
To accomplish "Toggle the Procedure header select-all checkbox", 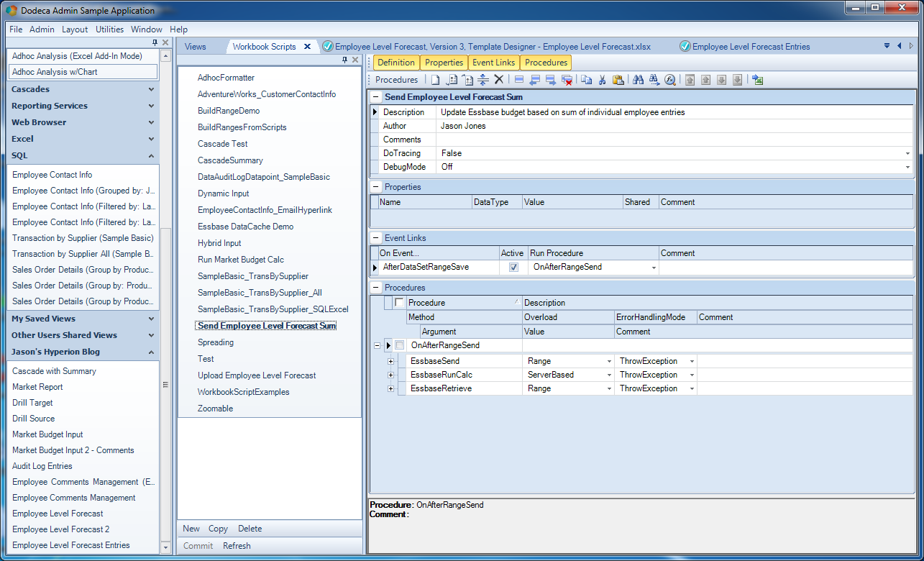I will (400, 303).
